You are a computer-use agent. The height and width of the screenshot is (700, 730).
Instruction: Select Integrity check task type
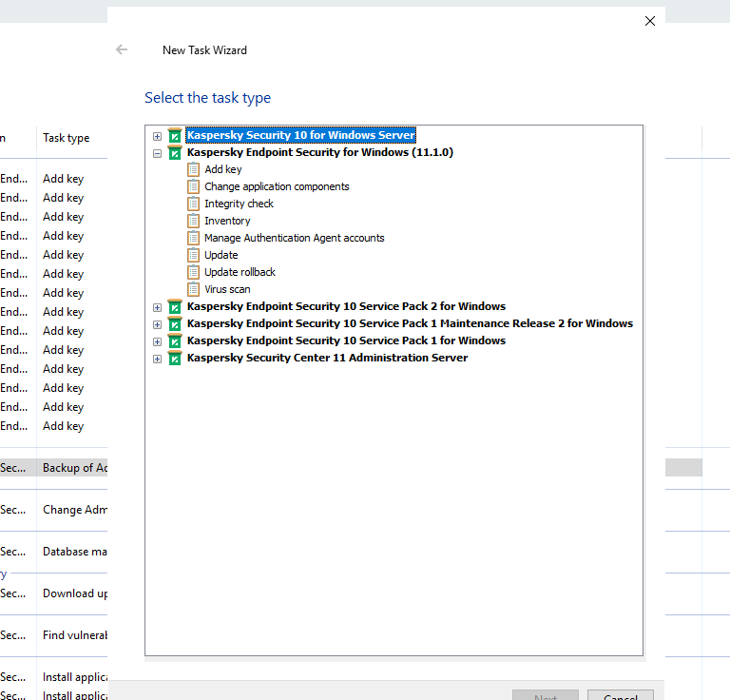coord(239,204)
